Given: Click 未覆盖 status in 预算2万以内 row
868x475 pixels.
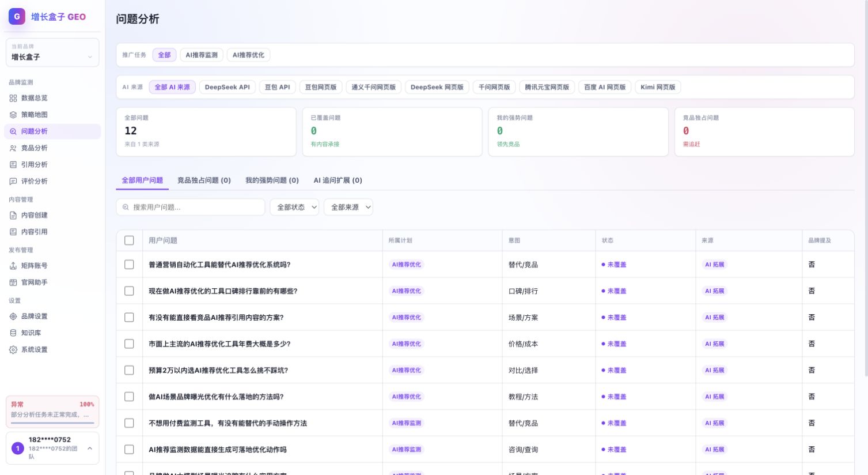Looking at the screenshot, I should tap(614, 370).
